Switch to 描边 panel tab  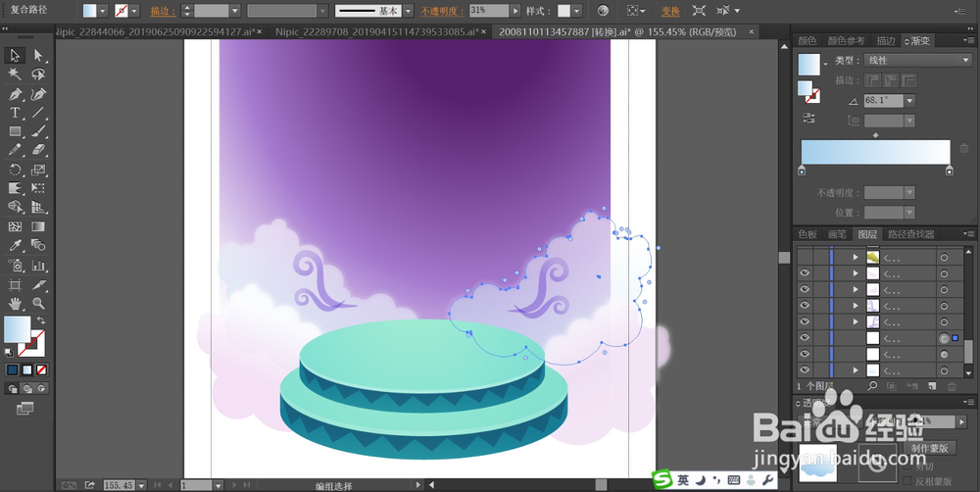click(886, 40)
